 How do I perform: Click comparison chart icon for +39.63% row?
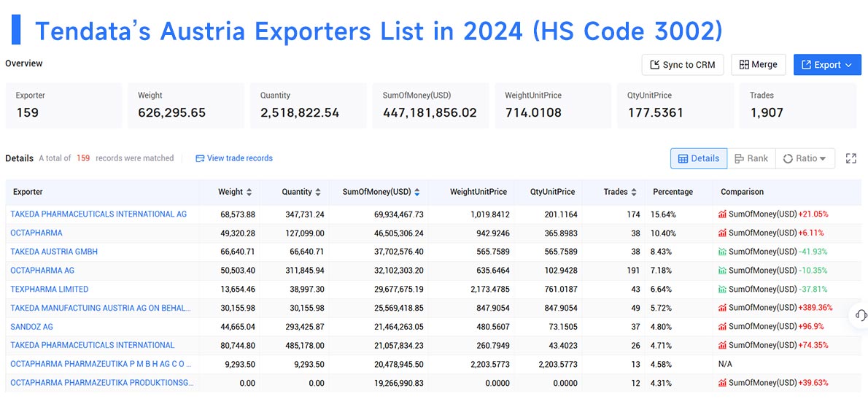722,382
